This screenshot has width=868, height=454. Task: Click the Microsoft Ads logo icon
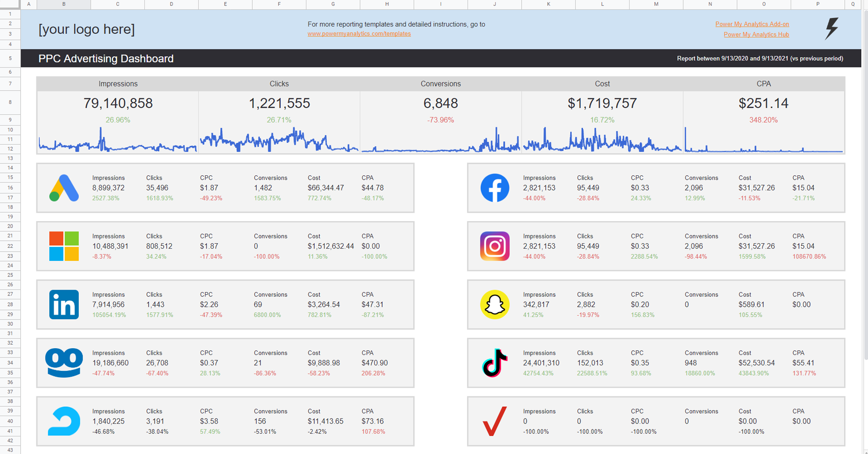point(64,246)
